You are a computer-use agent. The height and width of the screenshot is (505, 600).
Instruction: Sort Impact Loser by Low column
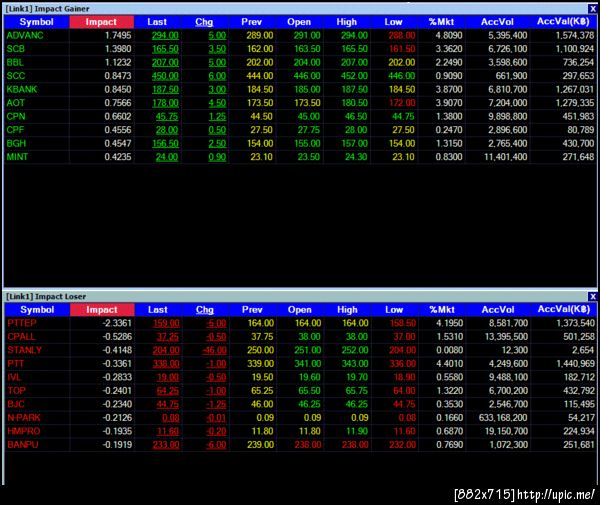pos(394,310)
